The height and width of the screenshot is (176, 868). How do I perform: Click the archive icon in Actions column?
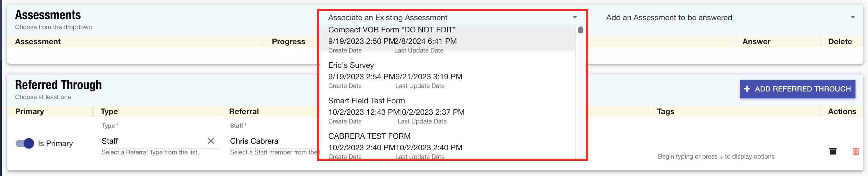click(x=833, y=151)
